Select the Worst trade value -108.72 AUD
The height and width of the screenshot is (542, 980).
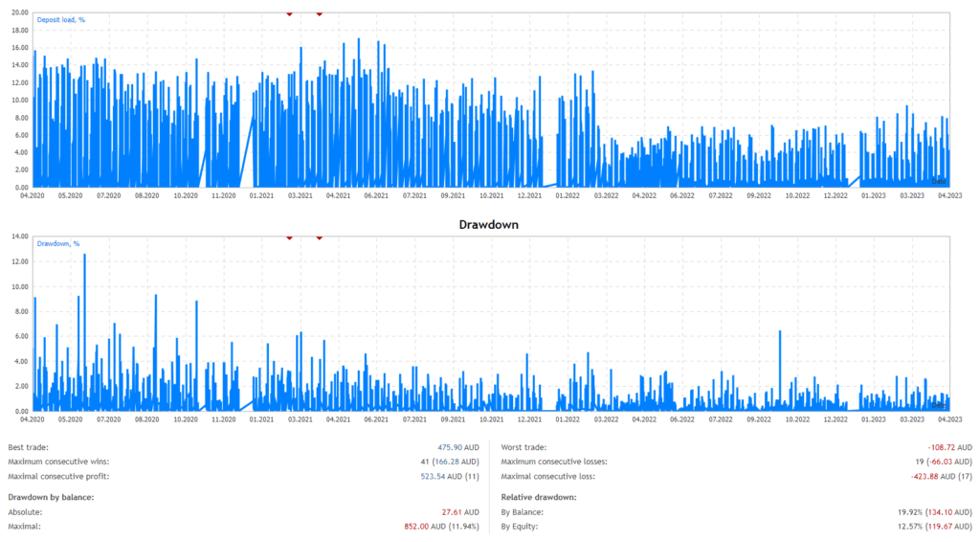pos(948,447)
